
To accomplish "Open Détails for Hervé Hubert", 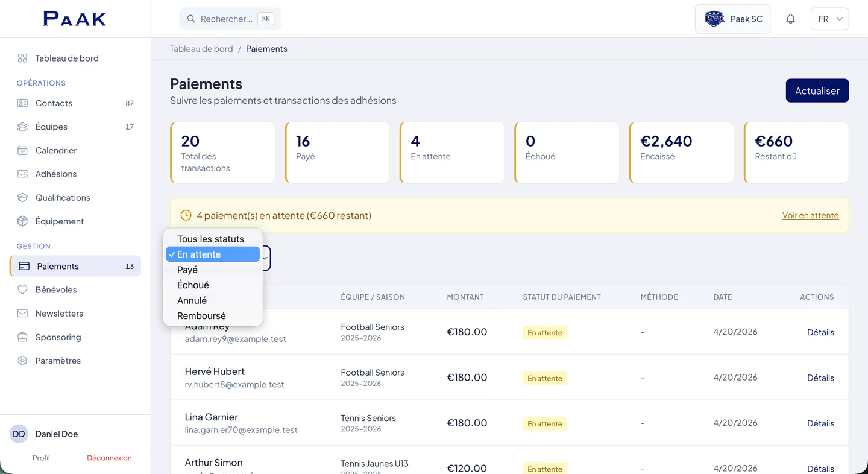I will pos(820,378).
